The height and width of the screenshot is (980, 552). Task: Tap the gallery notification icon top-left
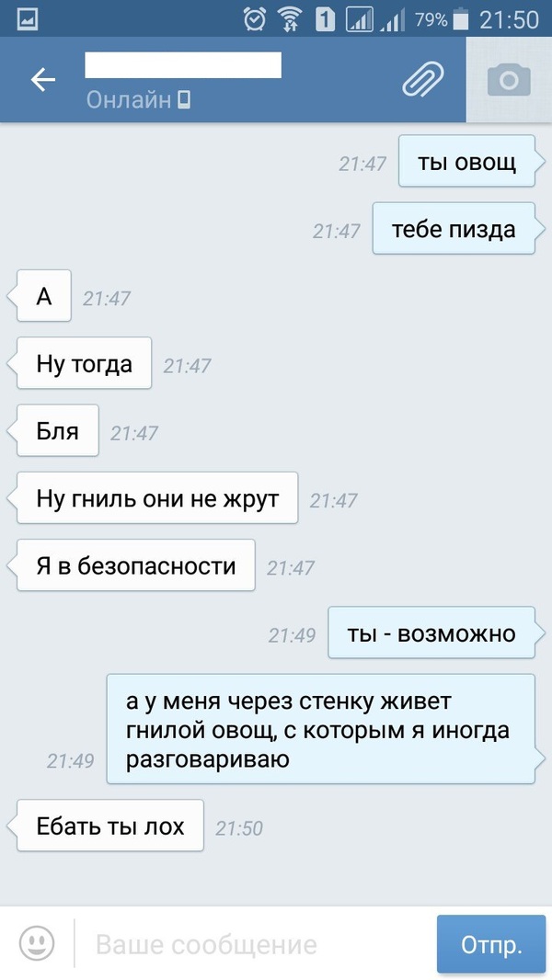(x=27, y=20)
